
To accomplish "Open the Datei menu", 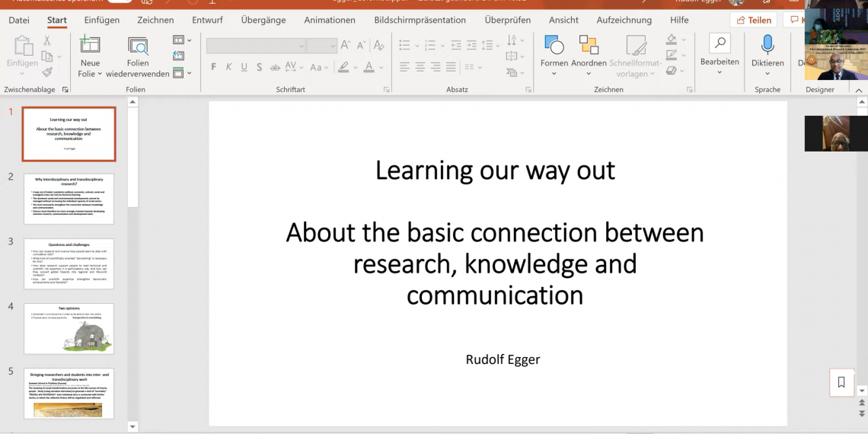I will pos(19,20).
